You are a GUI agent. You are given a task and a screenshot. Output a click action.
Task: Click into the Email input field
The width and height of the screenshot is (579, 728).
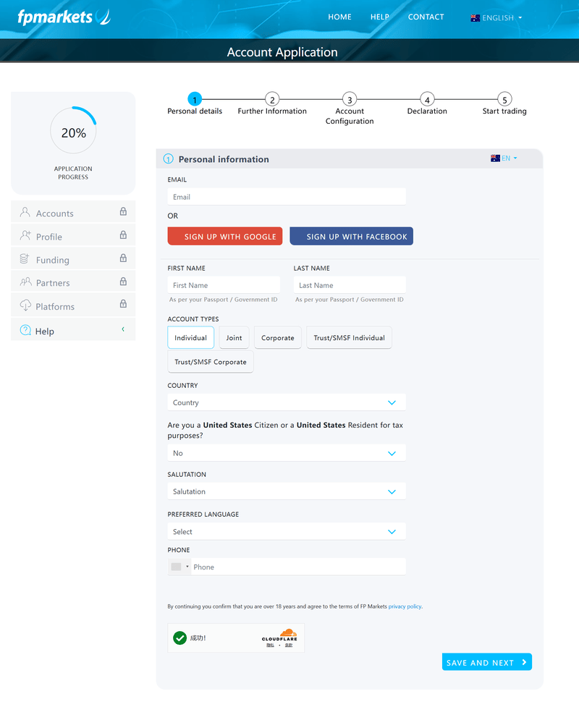pos(286,197)
